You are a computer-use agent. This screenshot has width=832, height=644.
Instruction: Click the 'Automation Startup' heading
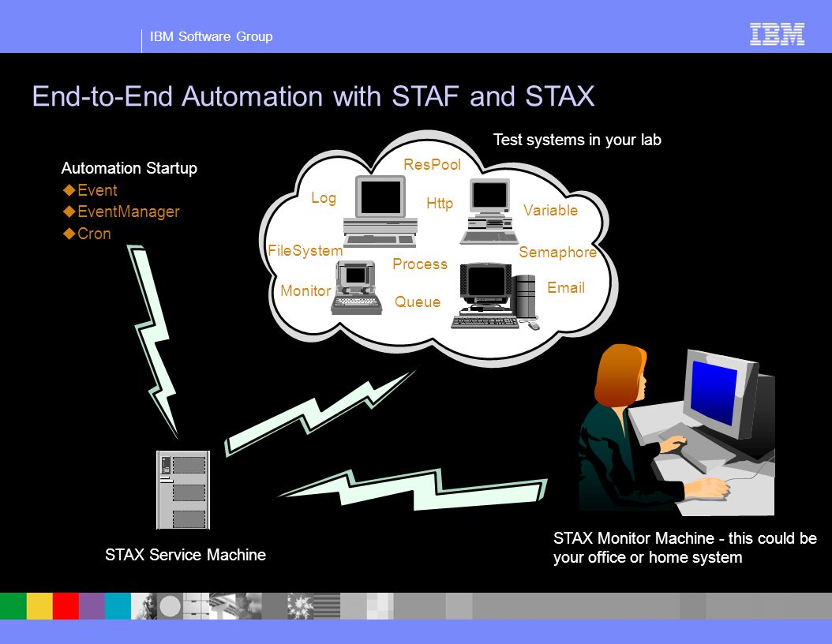[129, 168]
